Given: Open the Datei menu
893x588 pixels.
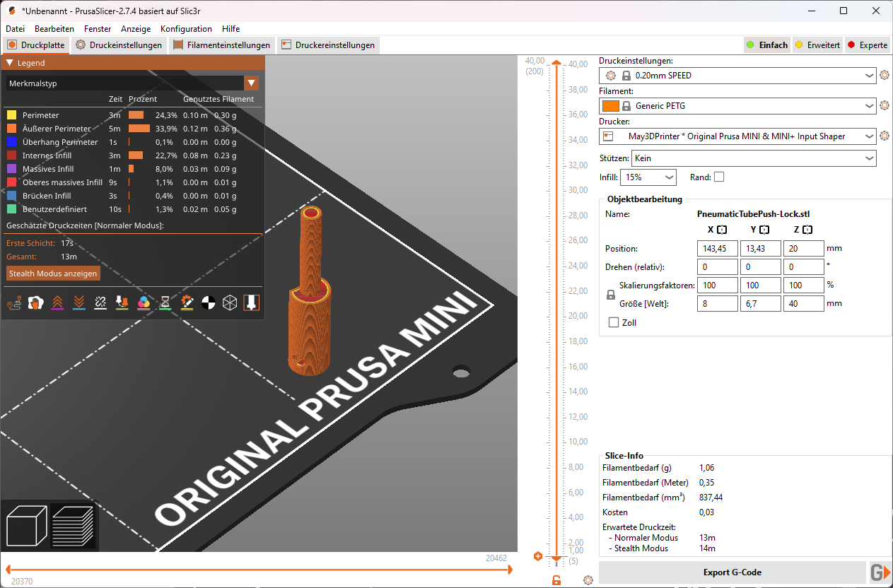Looking at the screenshot, I should pos(15,29).
